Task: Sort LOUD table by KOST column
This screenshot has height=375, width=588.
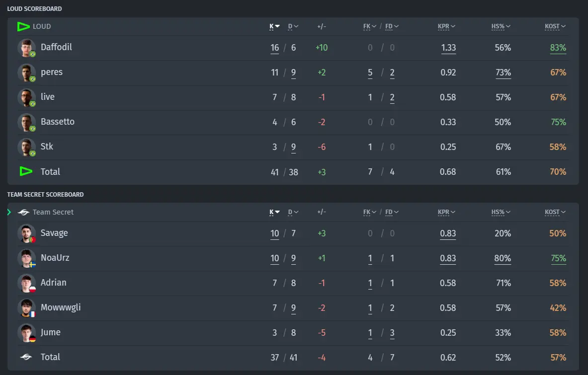Action: click(x=555, y=27)
